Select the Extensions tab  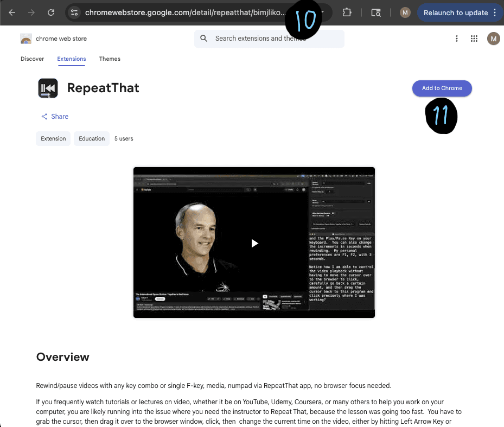point(72,59)
